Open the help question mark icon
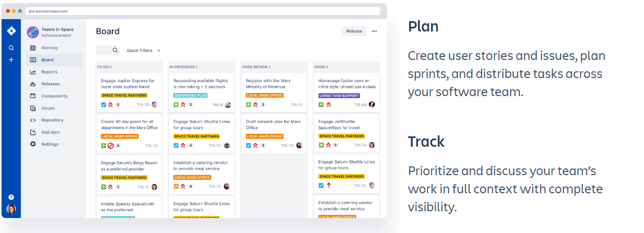Viewport: 644px width, 233px height. [11, 197]
